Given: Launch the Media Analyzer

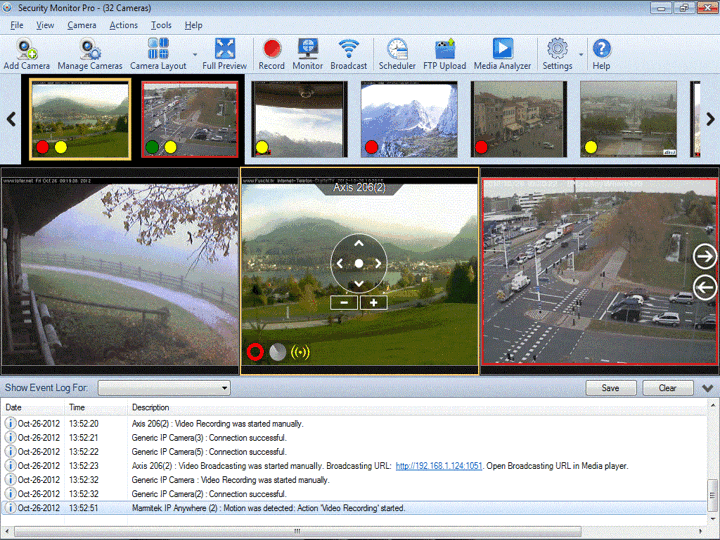Looking at the screenshot, I should 502,54.
